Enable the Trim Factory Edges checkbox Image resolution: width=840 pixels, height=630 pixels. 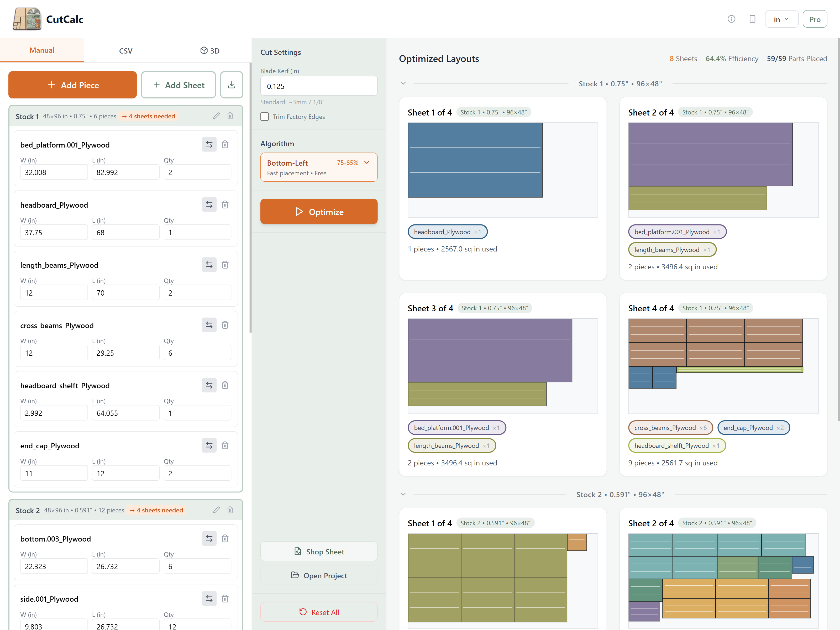pyautogui.click(x=265, y=117)
